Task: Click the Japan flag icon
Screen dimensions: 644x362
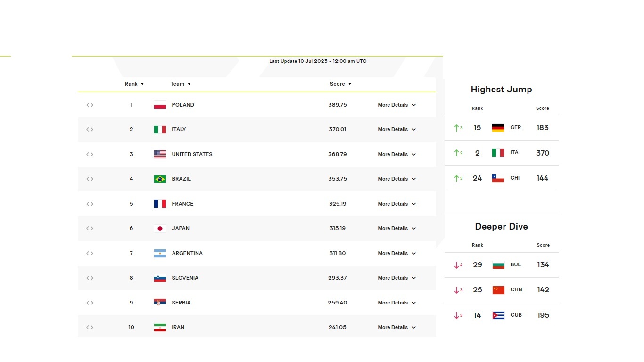Action: 160,229
